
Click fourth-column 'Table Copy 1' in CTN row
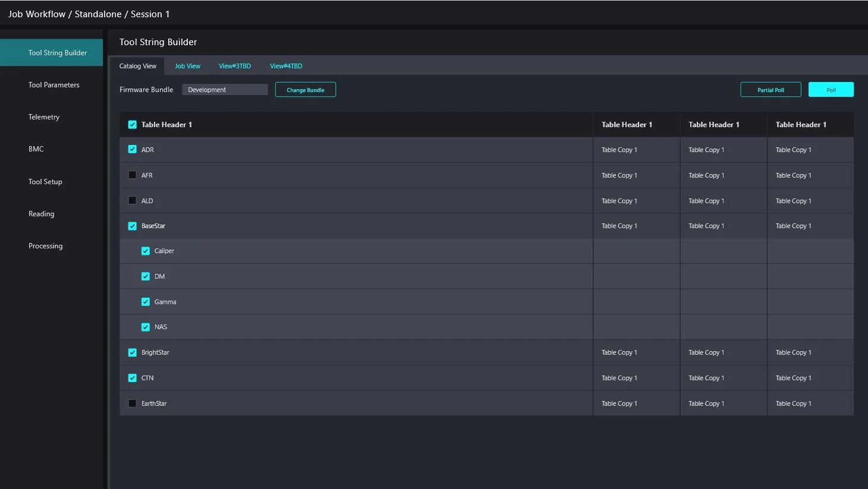click(793, 378)
